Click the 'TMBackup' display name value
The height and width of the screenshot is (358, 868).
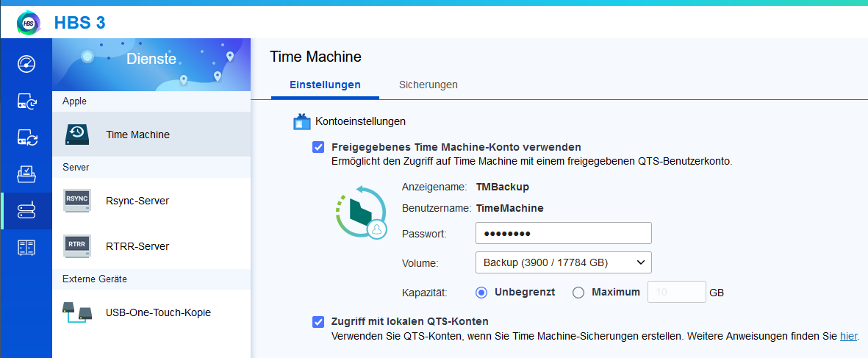[x=503, y=187]
